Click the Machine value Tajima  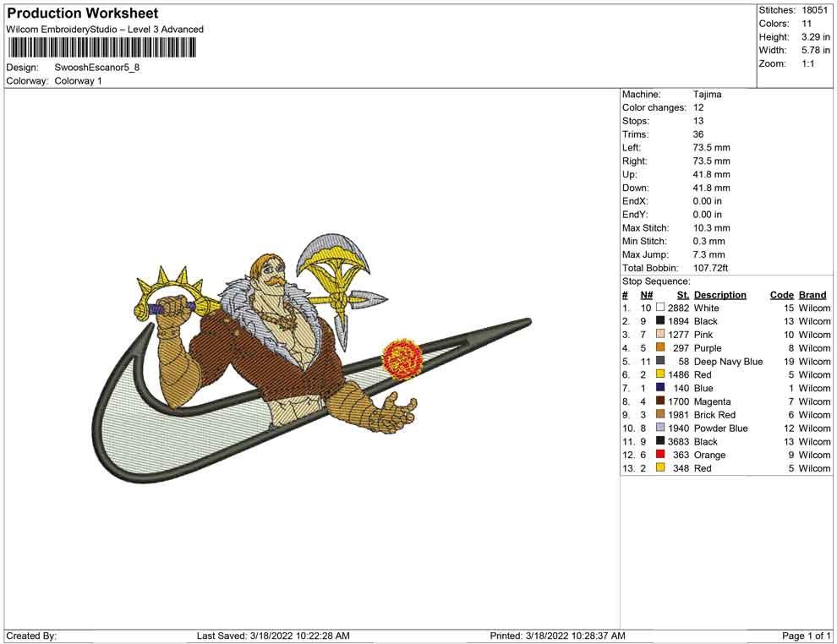pyautogui.click(x=708, y=94)
